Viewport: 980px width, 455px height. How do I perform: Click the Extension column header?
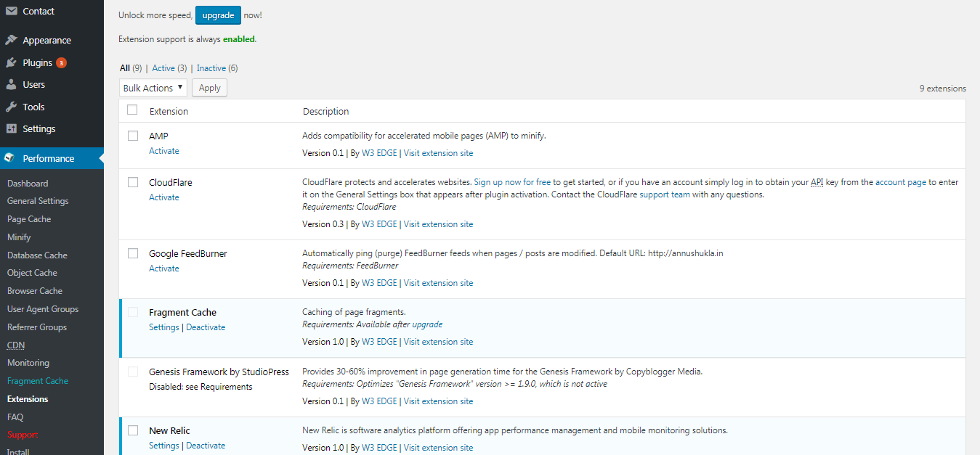click(x=169, y=111)
